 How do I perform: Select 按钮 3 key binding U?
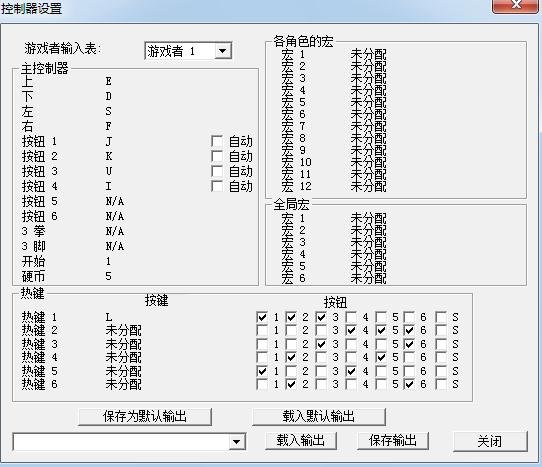pyautogui.click(x=109, y=171)
